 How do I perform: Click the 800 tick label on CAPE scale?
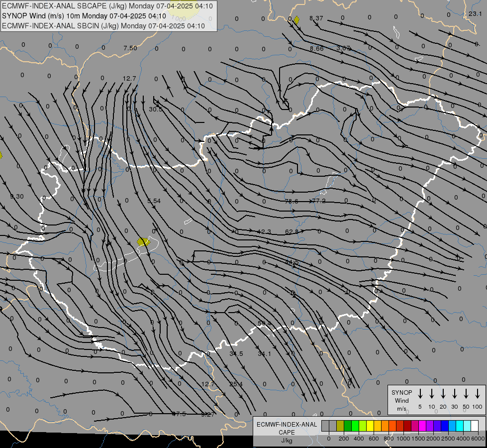coord(389,439)
